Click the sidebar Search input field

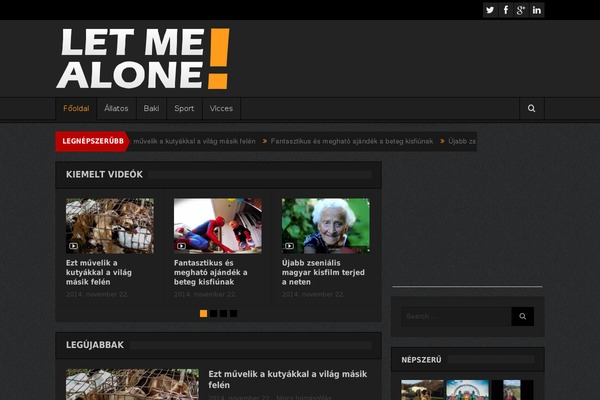click(457, 316)
